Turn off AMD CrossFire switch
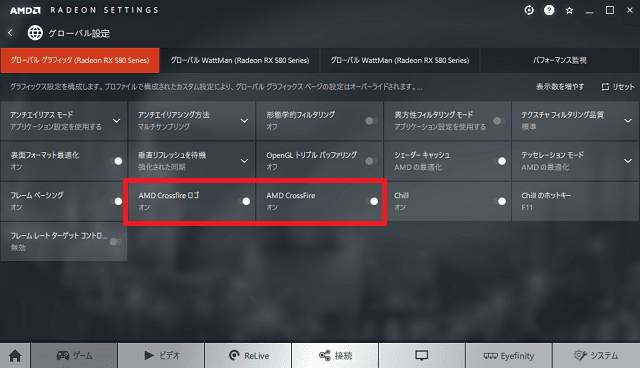Viewport: 640px width, 368px height. tap(371, 201)
